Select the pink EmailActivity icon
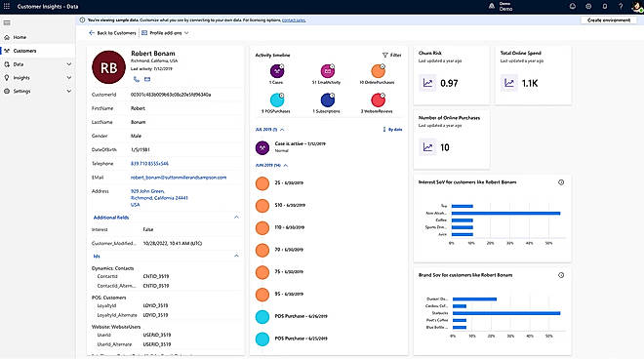 coord(327,71)
